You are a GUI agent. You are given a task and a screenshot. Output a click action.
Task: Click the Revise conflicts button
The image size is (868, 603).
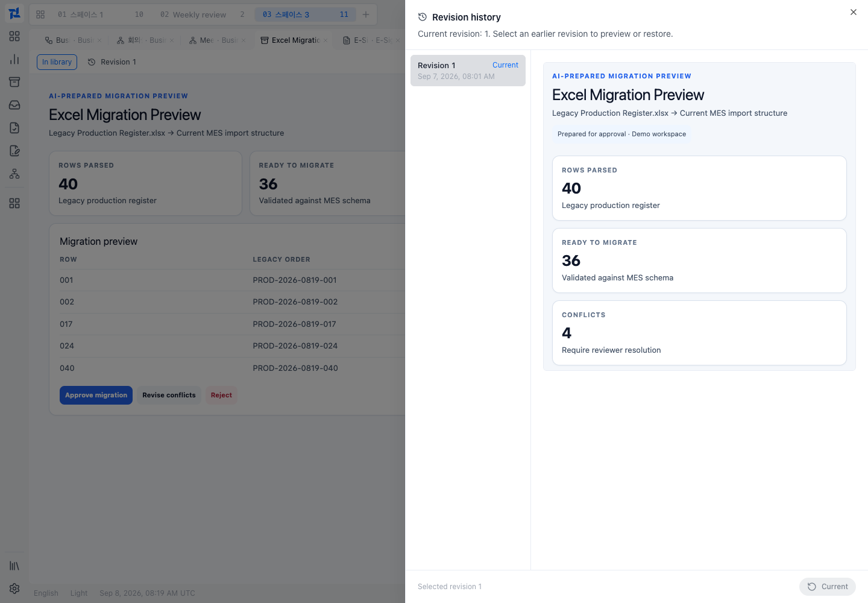point(169,396)
